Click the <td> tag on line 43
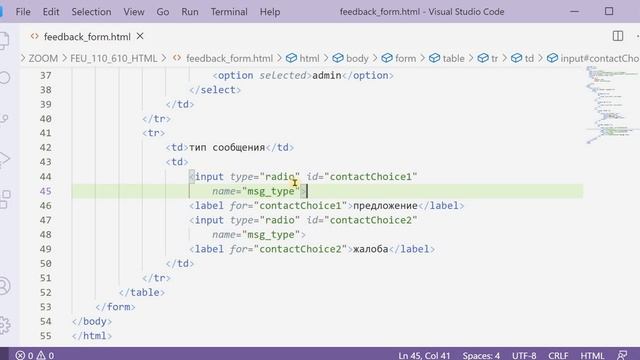This screenshot has width=640, height=360. (177, 162)
